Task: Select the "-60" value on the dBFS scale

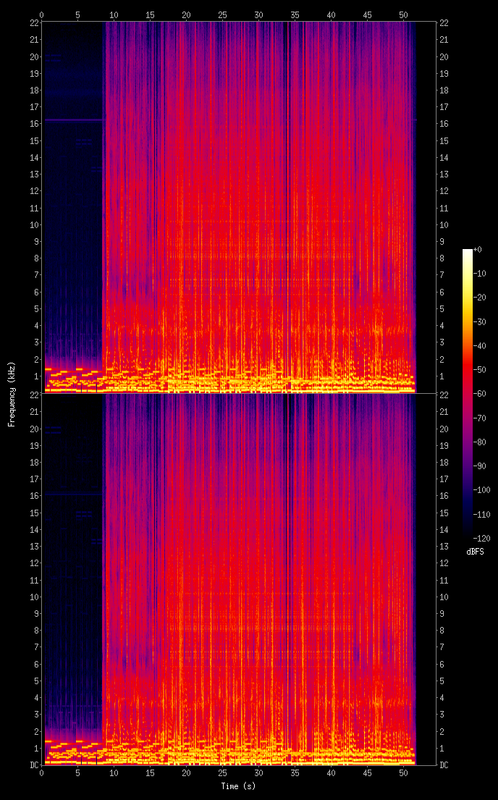Action: point(480,393)
